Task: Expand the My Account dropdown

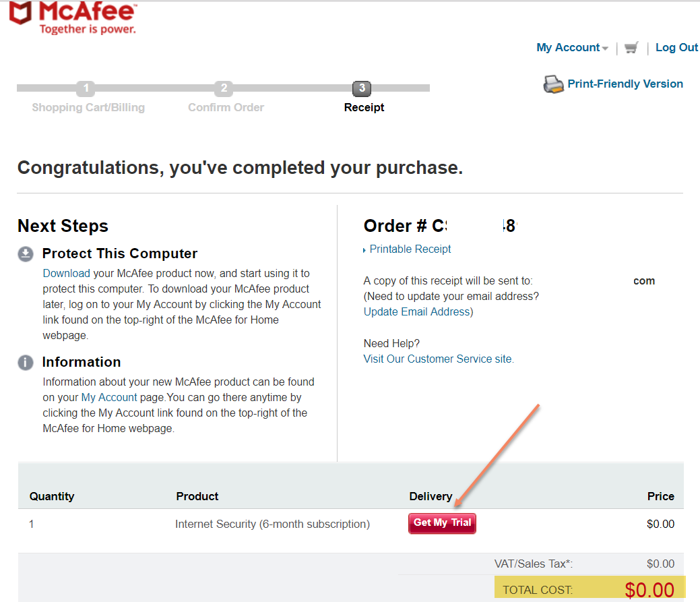Action: (572, 47)
